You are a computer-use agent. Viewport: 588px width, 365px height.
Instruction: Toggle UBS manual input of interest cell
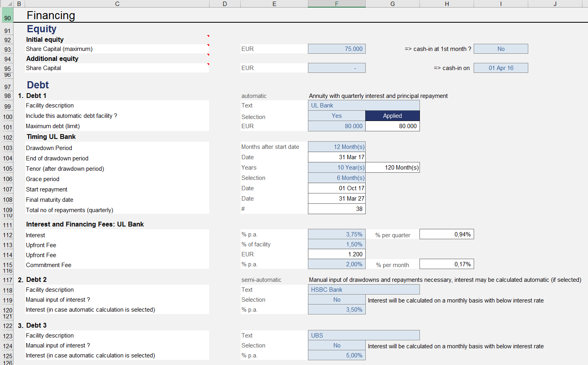click(x=337, y=345)
